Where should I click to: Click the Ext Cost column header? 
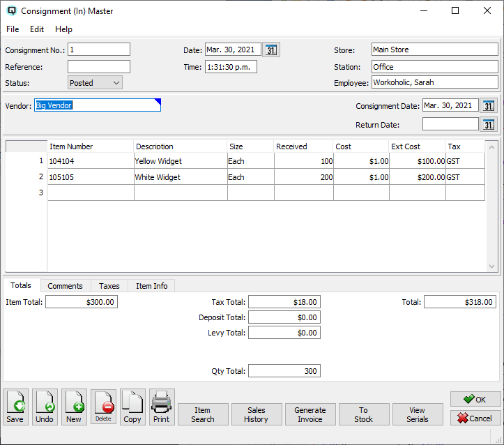click(417, 146)
